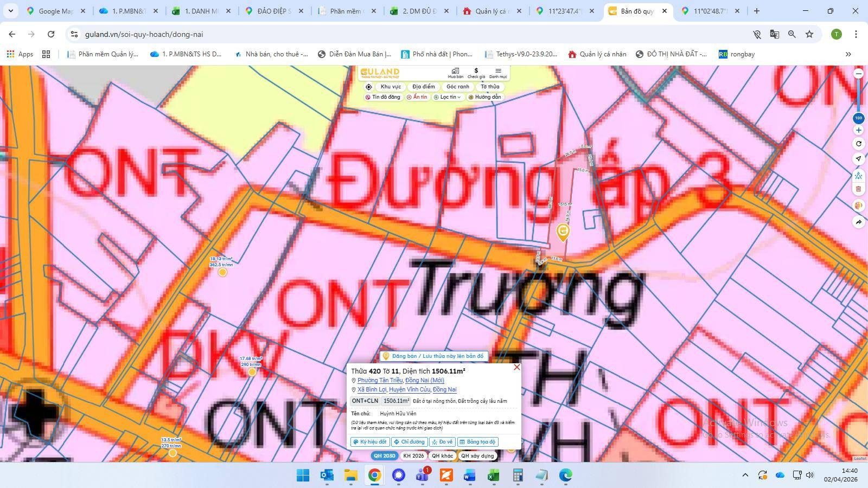This screenshot has width=868, height=488.
Task: Switch to the 11°02'48.7" browser tab
Action: (x=710, y=11)
